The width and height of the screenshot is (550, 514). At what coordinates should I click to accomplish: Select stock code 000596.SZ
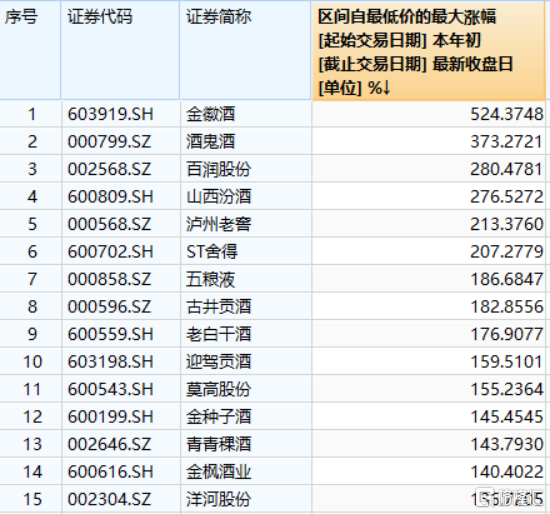pyautogui.click(x=109, y=307)
